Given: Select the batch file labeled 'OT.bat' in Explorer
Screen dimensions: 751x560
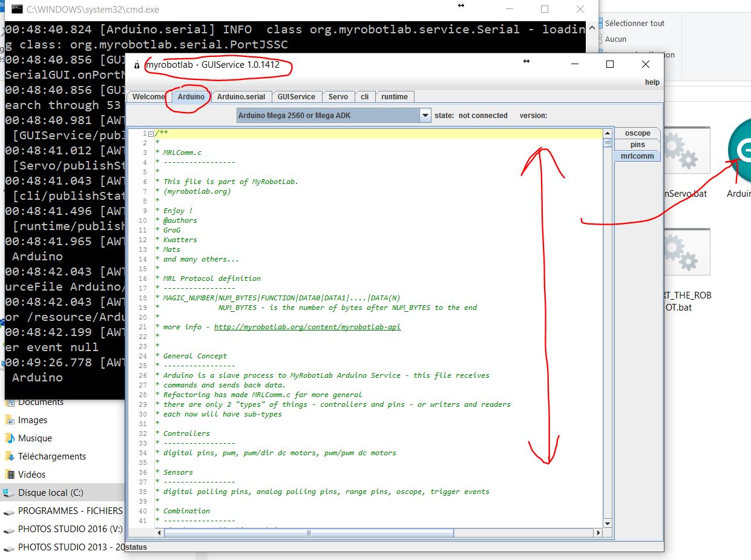Looking at the screenshot, I should click(x=686, y=269).
